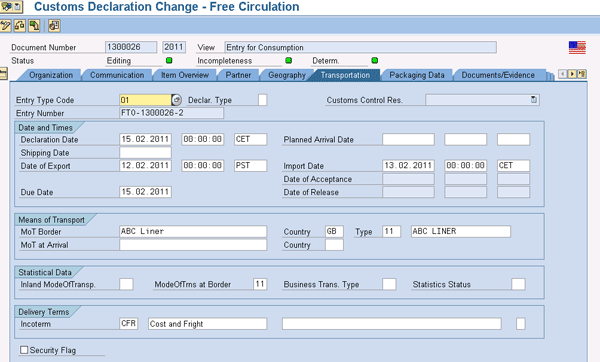Click the MoT at Arrival field
600x362 pixels.
pos(193,245)
